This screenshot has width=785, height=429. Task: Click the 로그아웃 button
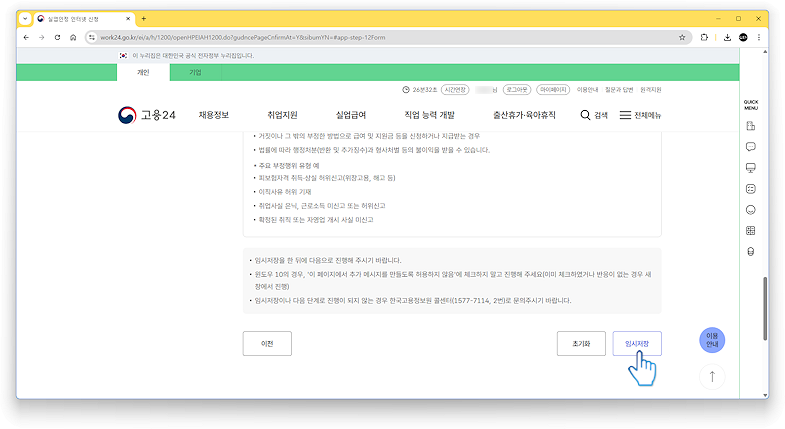pos(517,90)
